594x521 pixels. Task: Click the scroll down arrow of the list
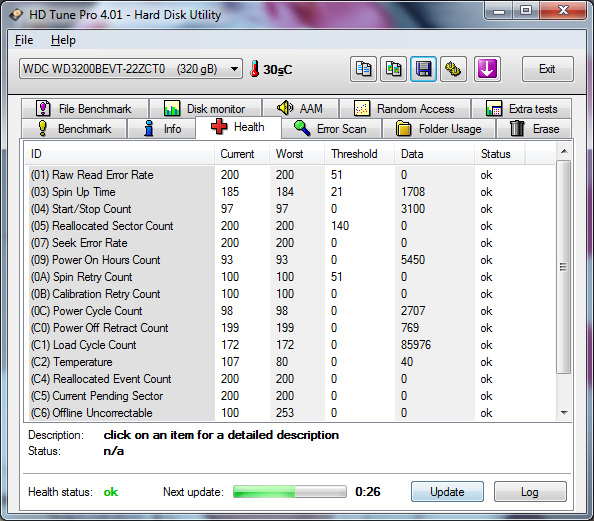coord(564,413)
